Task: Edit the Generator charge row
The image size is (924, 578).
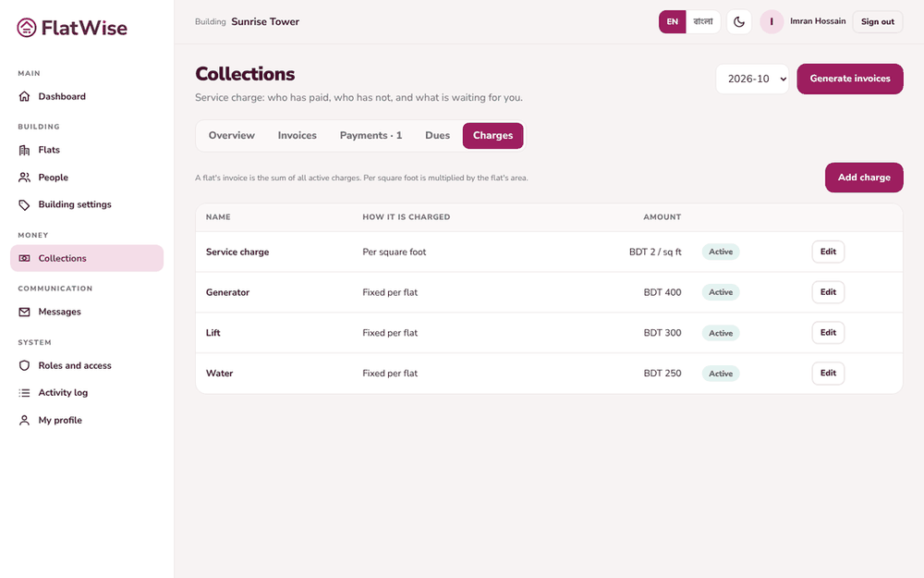Action: (828, 292)
